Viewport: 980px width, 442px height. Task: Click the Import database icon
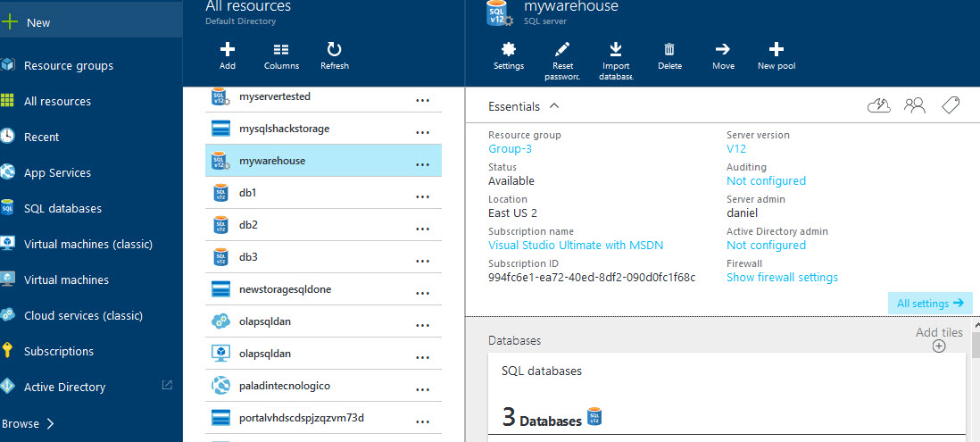point(616,50)
